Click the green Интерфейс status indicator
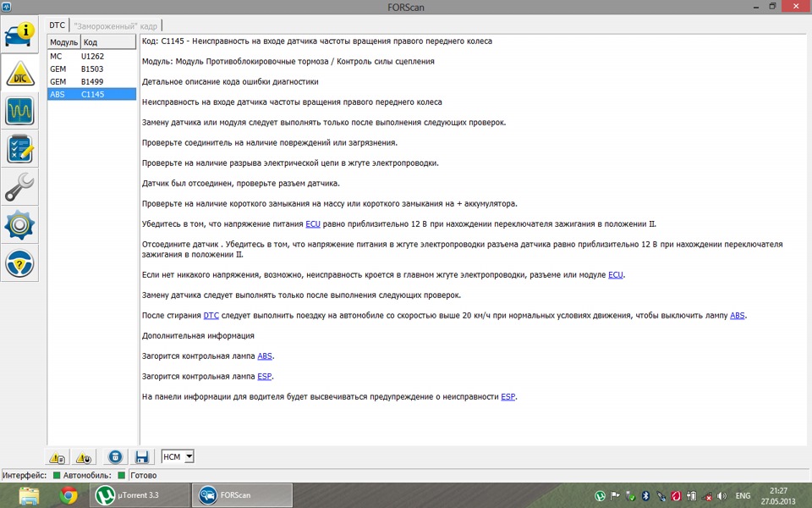 [57, 475]
